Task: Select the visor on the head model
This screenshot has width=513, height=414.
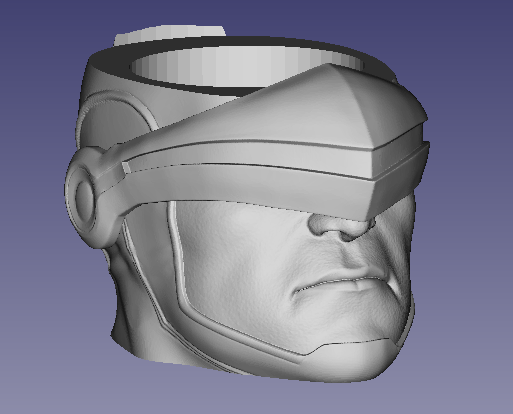Action: [x=277, y=143]
